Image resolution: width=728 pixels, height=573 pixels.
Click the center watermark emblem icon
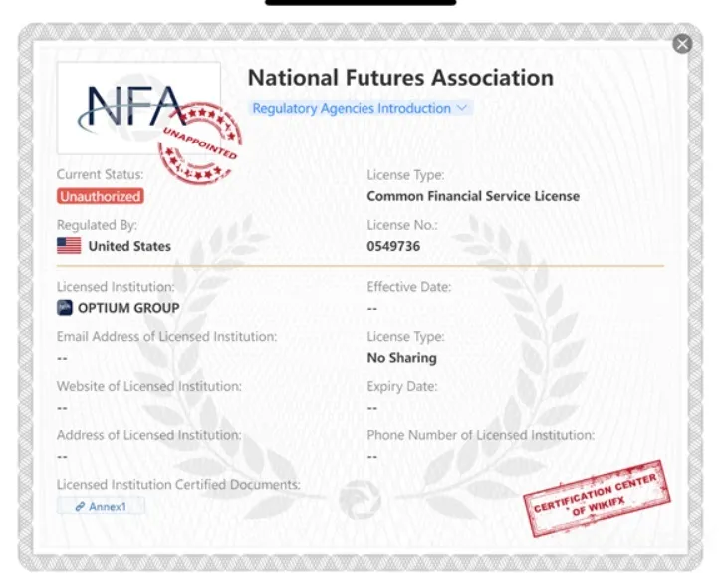point(361,500)
